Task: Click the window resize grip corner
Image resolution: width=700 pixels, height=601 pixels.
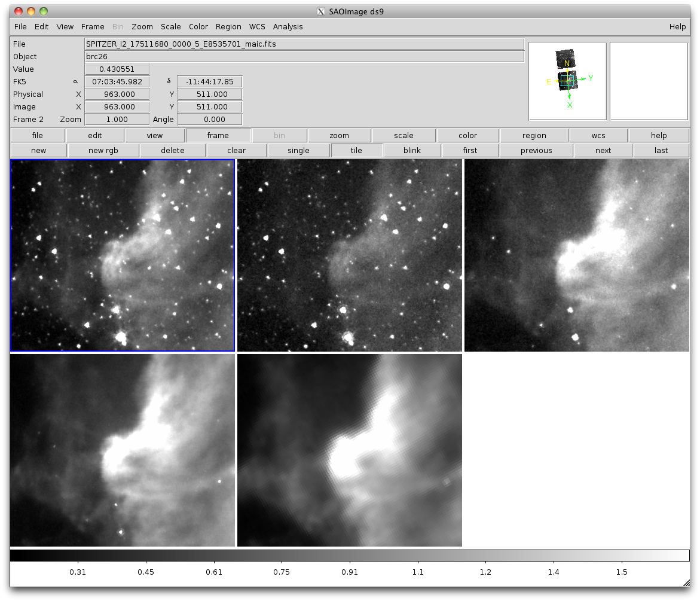Action: pos(685,582)
